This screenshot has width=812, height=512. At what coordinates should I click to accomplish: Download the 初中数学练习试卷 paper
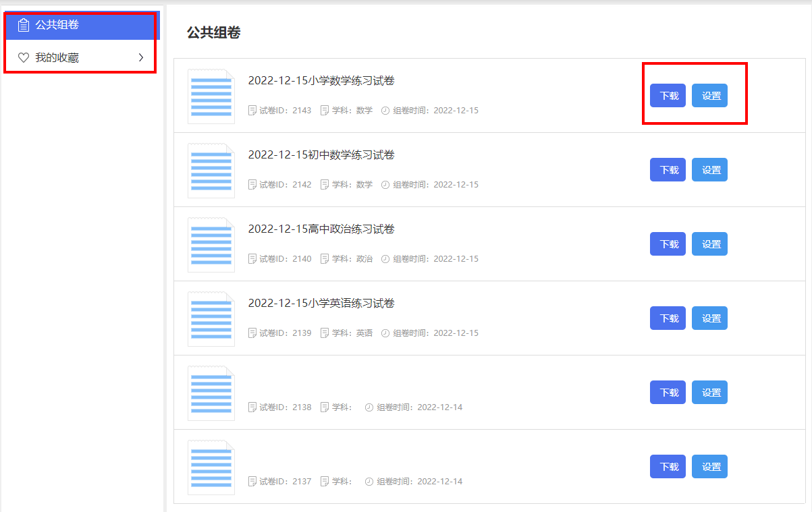(668, 170)
